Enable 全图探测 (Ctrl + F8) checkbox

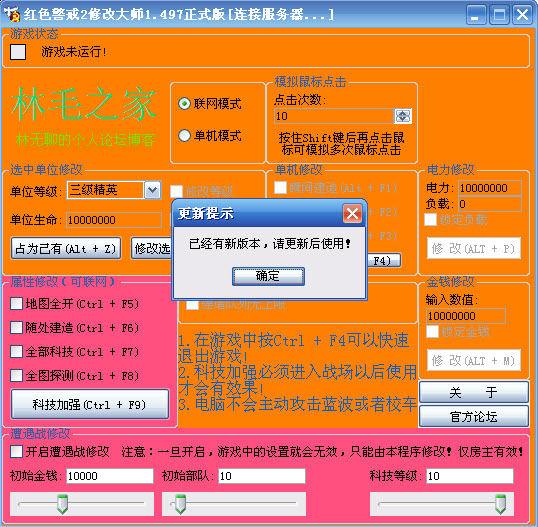[16, 376]
